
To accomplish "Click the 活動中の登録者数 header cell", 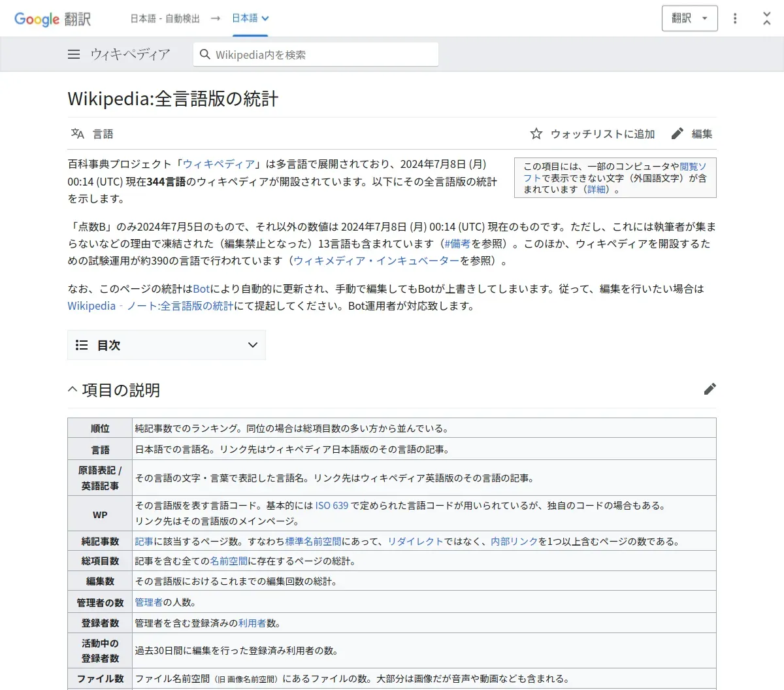I will tap(100, 651).
